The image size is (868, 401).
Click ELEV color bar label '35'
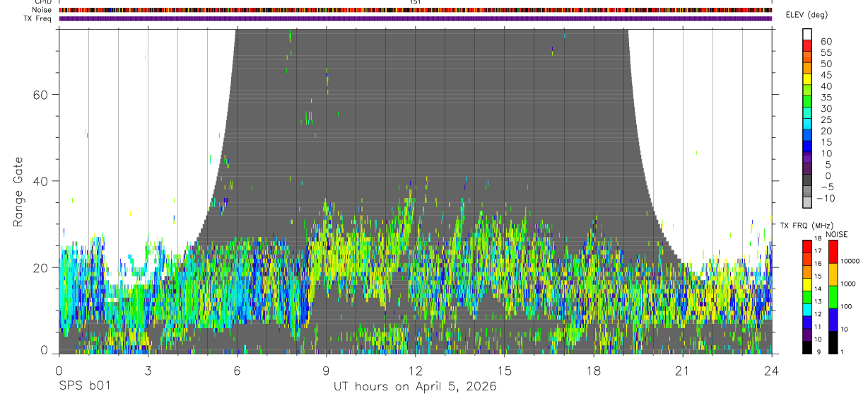tap(826, 98)
